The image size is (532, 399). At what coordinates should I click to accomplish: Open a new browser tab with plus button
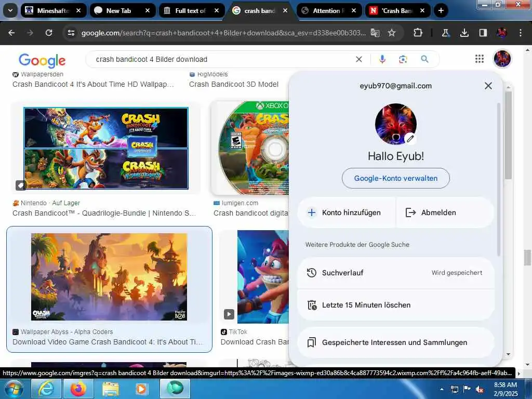[x=441, y=10]
